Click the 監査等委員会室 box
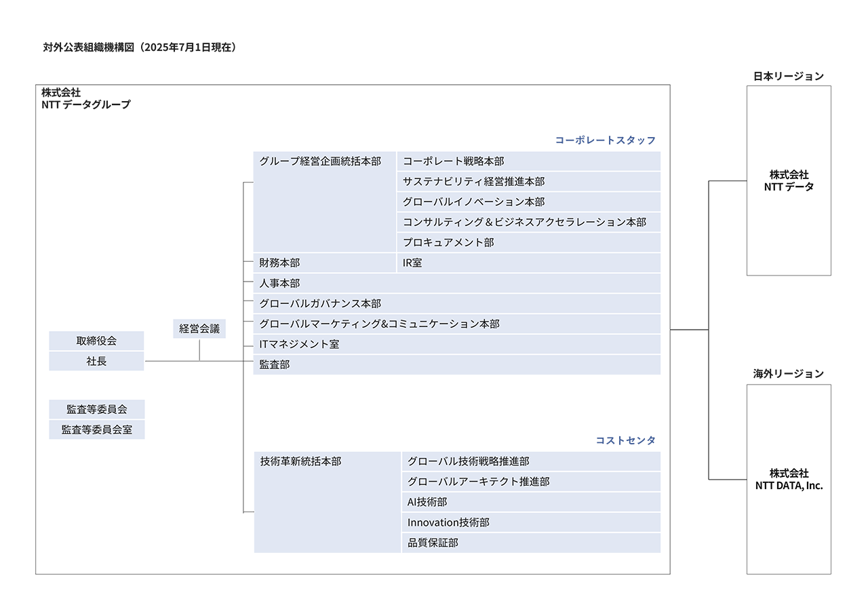 click(x=96, y=429)
